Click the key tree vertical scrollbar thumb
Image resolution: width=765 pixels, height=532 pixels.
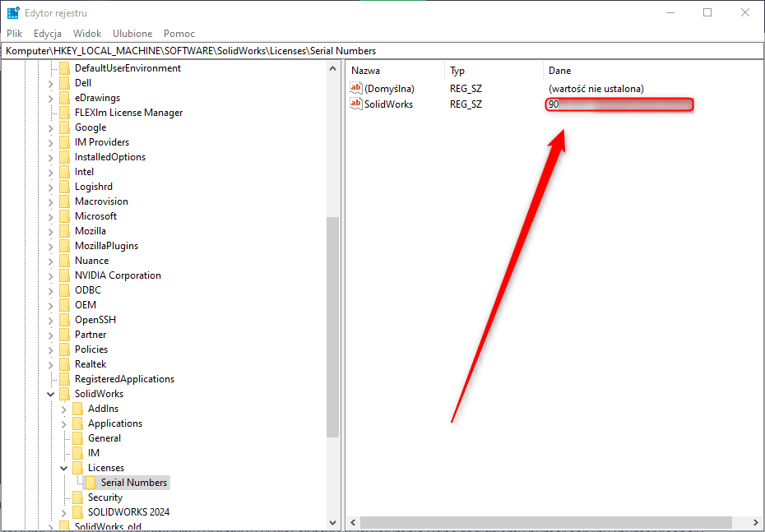[333, 326]
